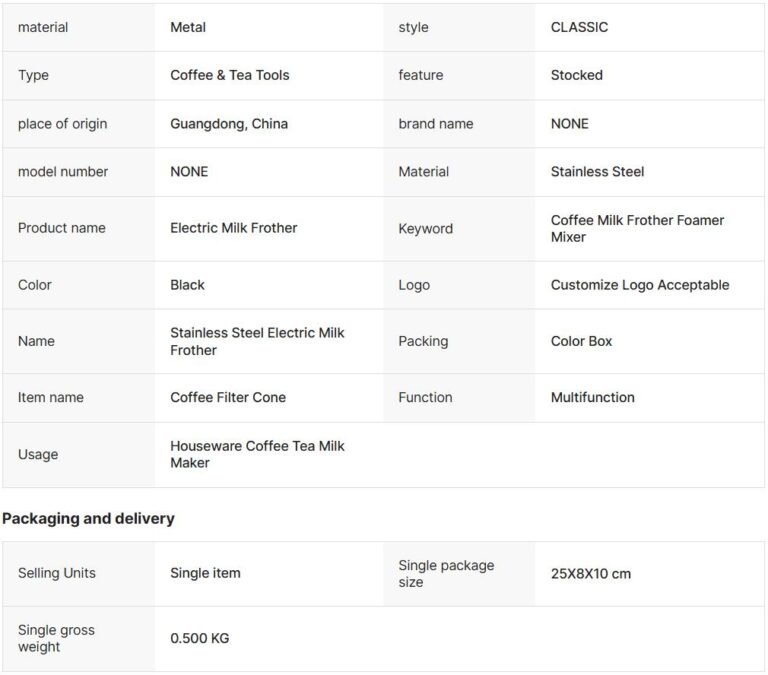Click the Black color value
The image size is (768, 675).
click(187, 285)
